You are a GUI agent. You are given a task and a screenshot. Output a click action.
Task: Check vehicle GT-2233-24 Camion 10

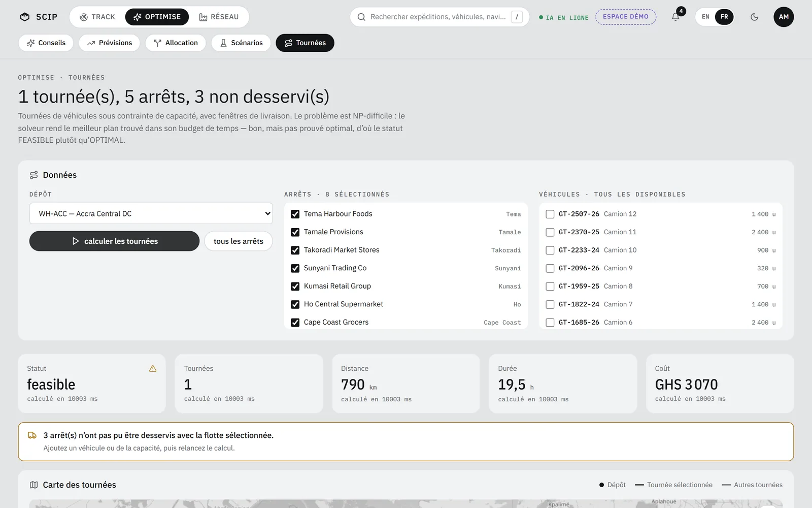point(550,250)
